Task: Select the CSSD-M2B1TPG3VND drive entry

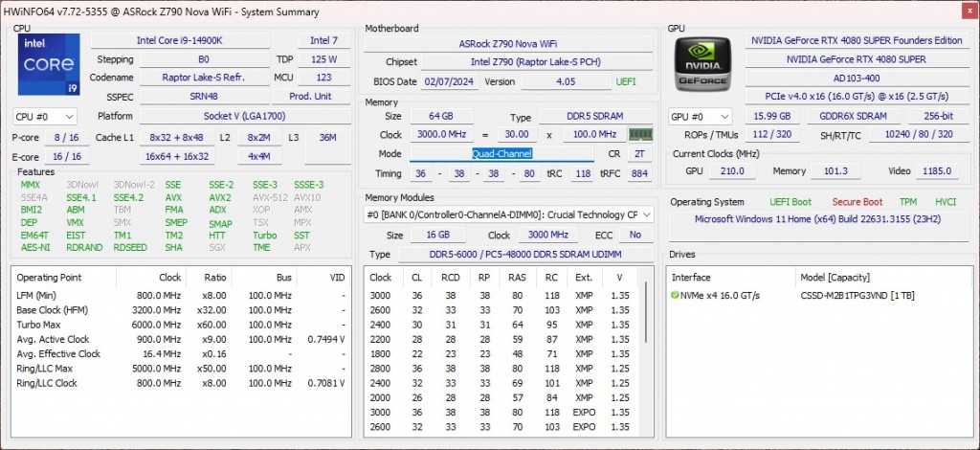Action: coord(857,295)
